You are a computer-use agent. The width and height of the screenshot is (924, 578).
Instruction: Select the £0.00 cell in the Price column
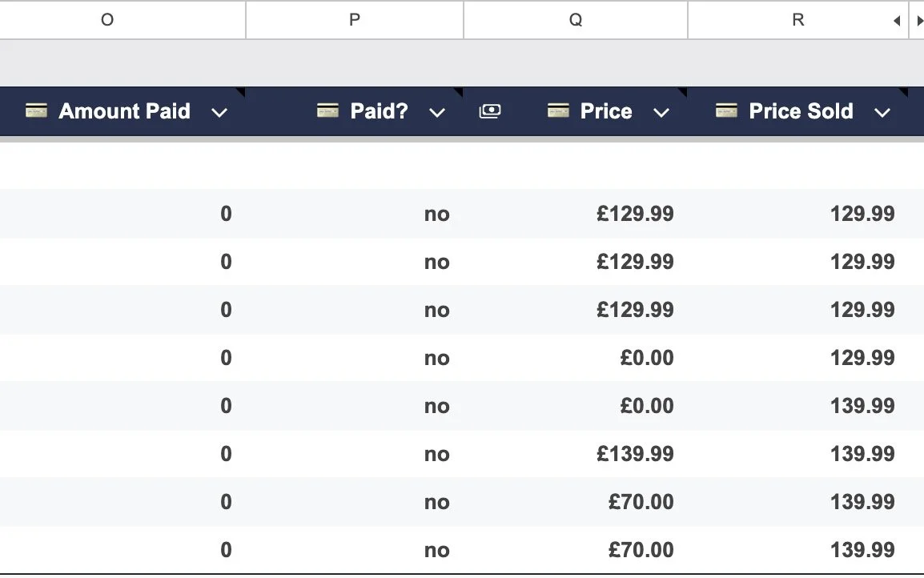649,358
